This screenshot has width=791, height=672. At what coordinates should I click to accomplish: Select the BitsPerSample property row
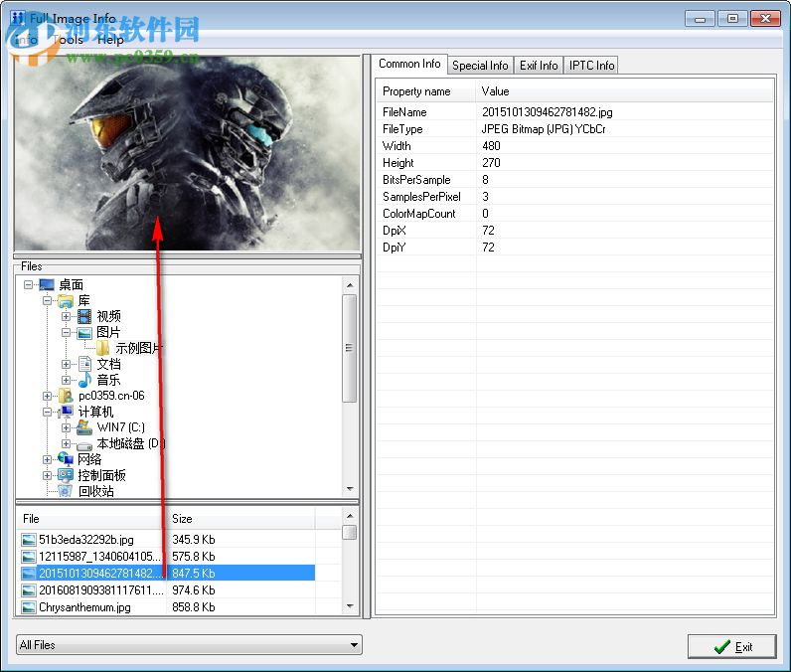575,179
